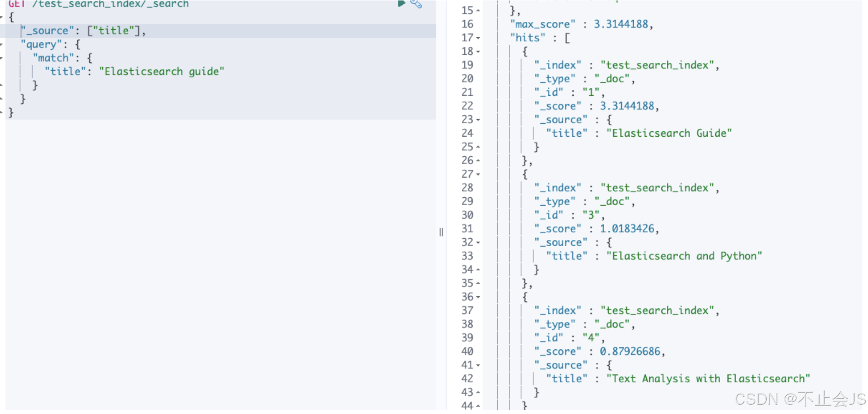
Task: Click the fold end marker at line 35
Action: (478, 283)
